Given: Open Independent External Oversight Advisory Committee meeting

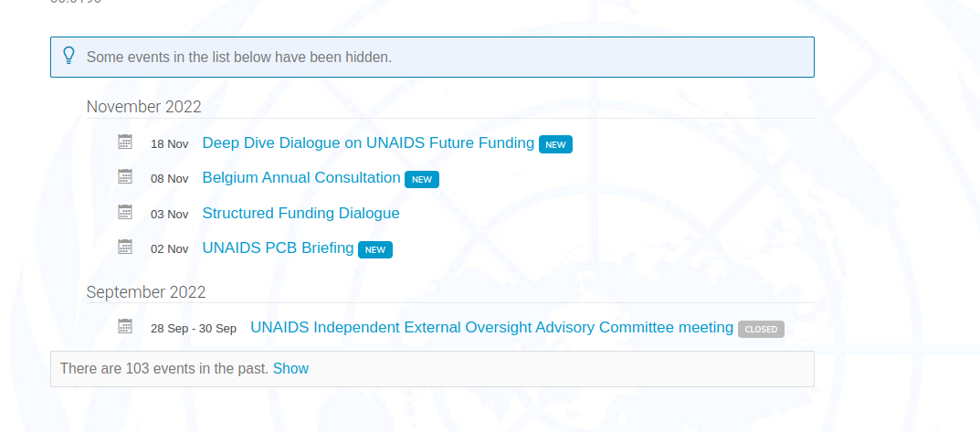Looking at the screenshot, I should [492, 328].
